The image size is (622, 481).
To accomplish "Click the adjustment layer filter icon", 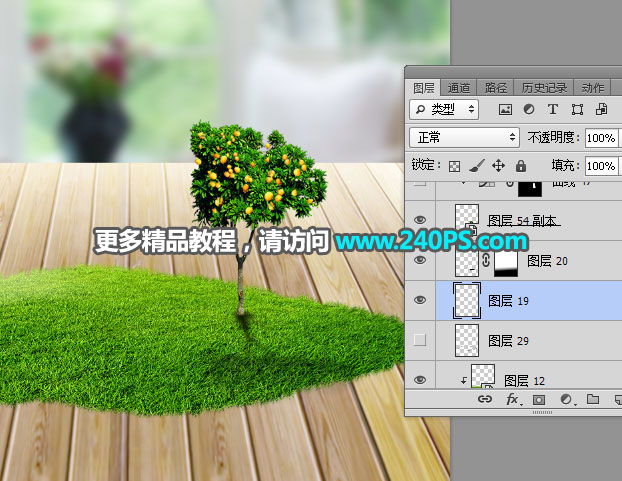I will tap(529, 109).
